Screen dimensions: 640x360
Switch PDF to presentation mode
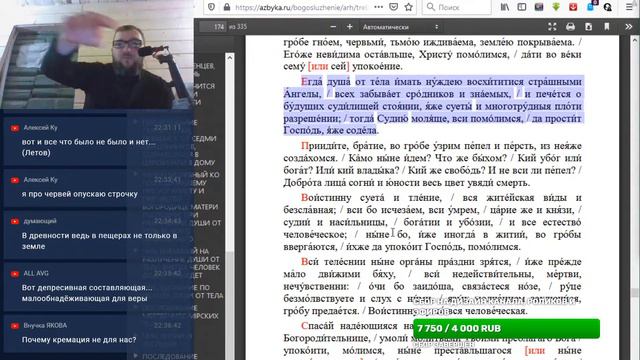(x=552, y=27)
